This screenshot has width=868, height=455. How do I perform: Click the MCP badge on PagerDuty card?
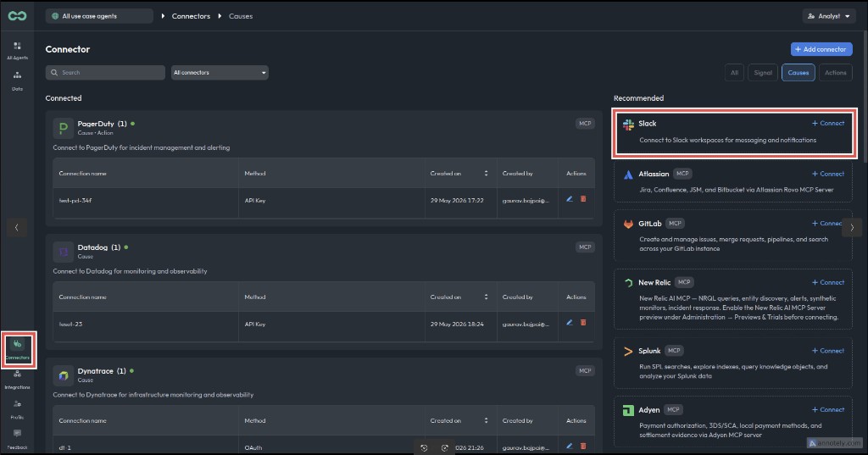coord(585,124)
